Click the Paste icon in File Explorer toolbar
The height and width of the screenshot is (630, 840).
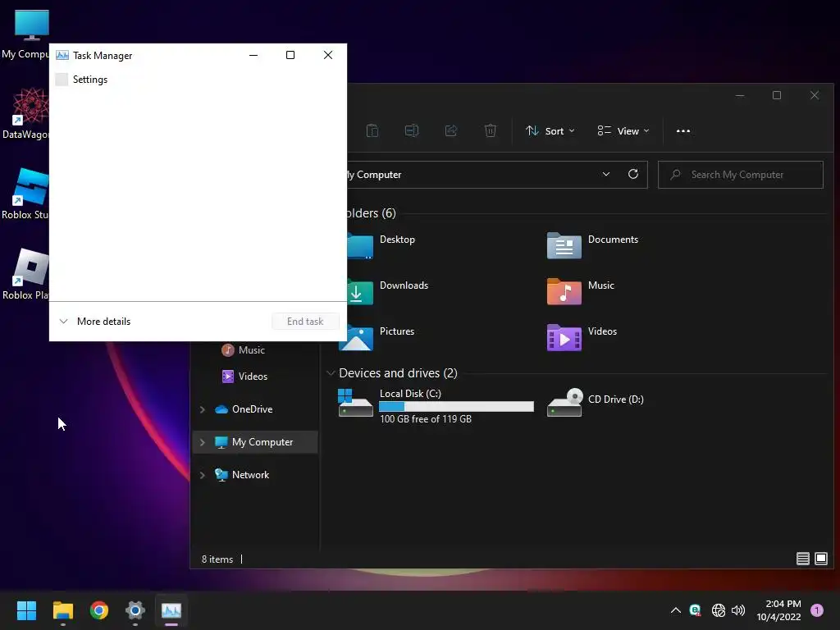click(x=372, y=130)
